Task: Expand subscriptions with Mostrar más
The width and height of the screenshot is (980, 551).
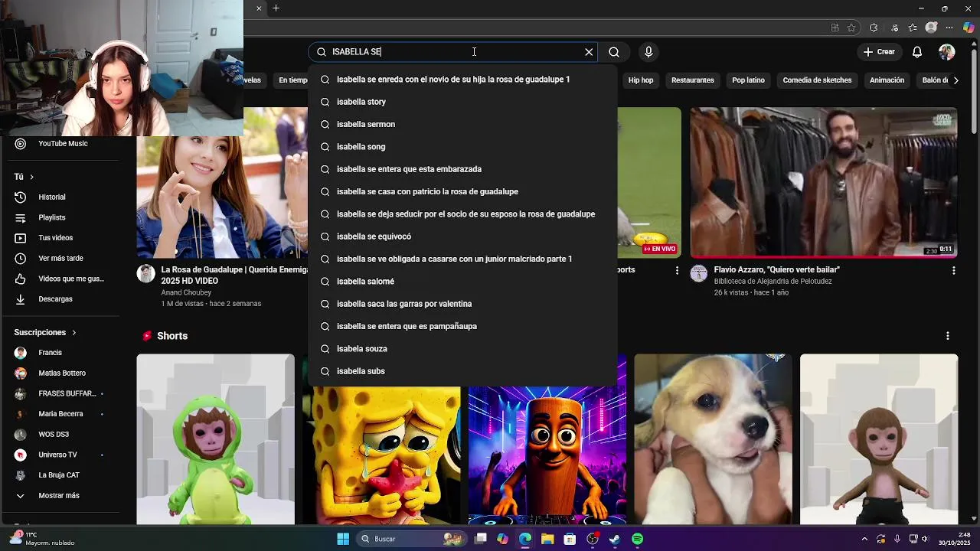Action: (61, 496)
